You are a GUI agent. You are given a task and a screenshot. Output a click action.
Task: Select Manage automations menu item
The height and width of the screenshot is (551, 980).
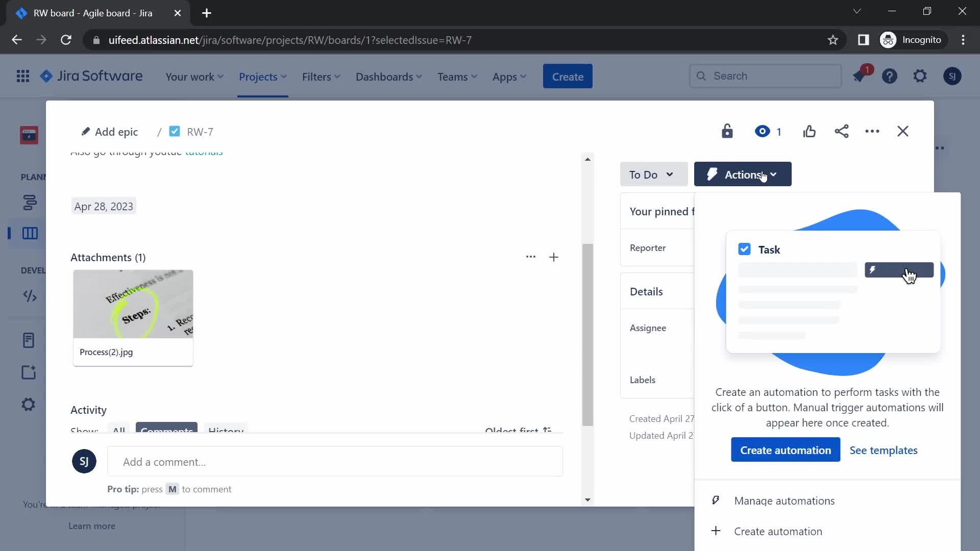click(827, 501)
